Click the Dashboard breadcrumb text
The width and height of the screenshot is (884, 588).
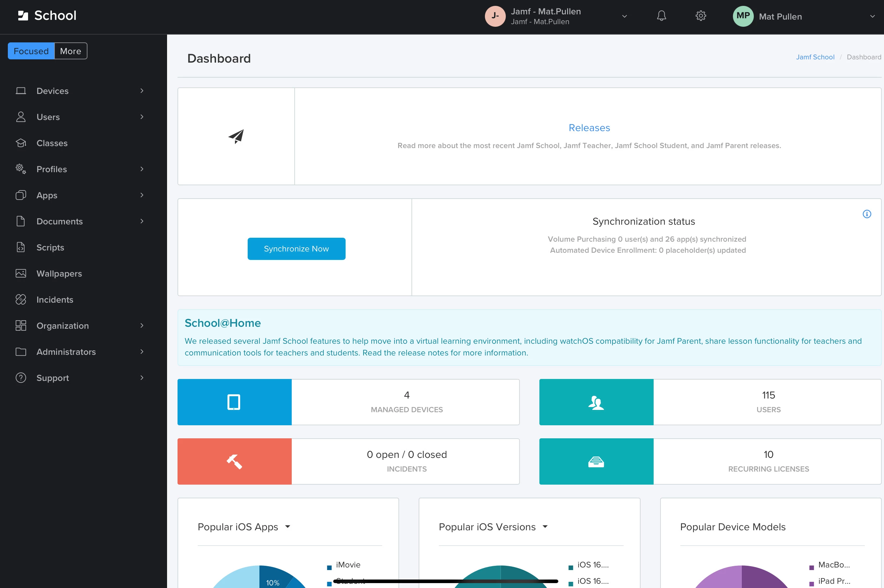[864, 57]
